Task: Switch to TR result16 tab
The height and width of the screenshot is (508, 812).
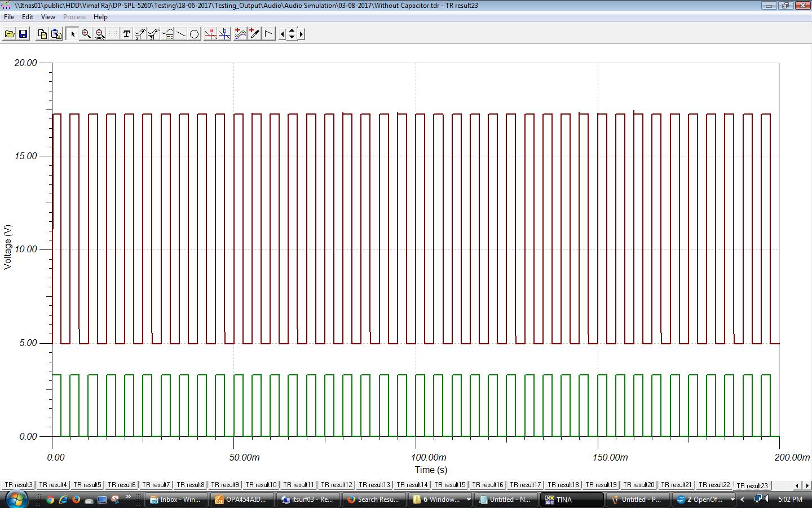Action: 488,485
